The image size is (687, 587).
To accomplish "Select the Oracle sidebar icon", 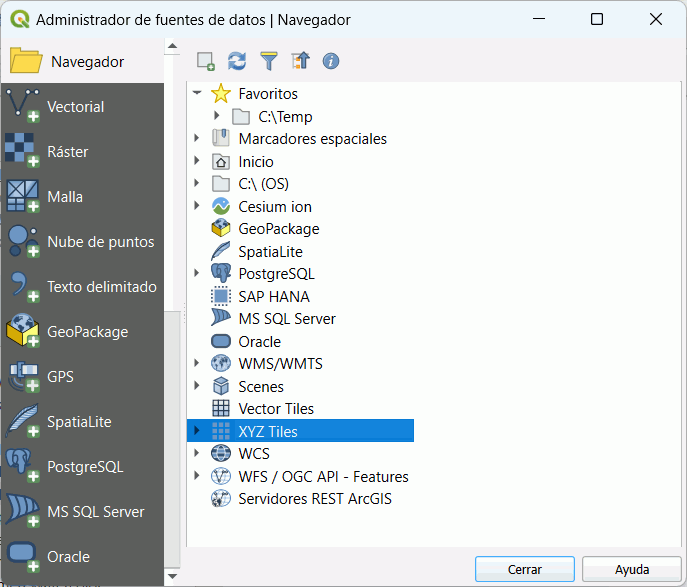I will [x=23, y=556].
